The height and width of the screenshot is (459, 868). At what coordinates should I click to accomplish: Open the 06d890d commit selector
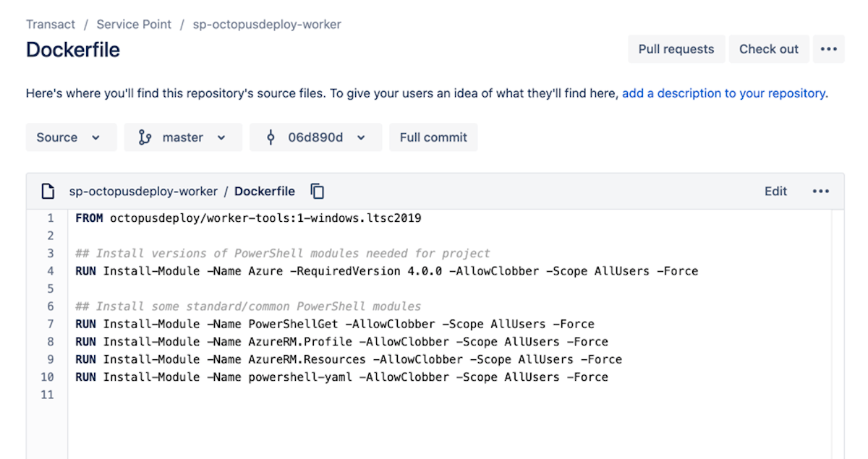(x=315, y=137)
